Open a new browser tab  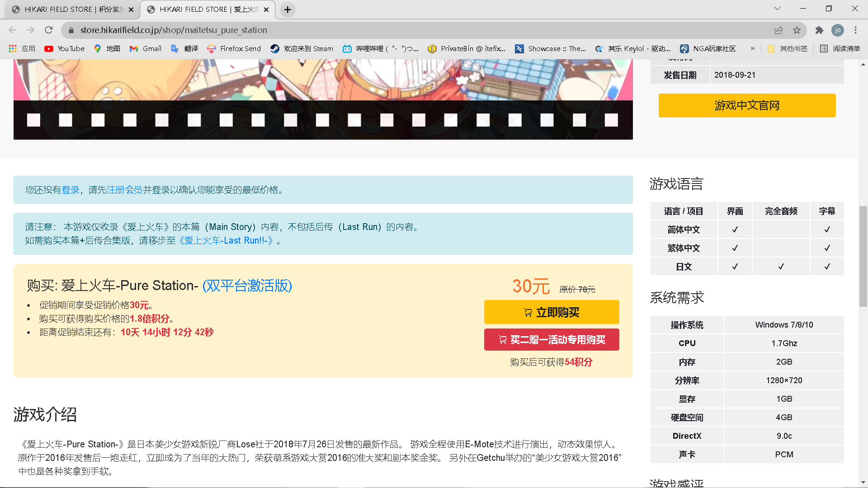coord(288,9)
